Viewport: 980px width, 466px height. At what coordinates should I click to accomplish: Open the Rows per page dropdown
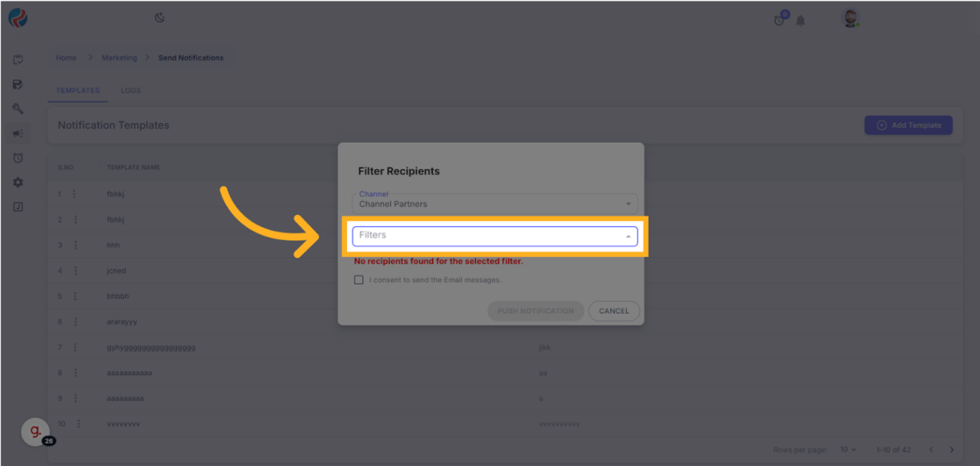(x=849, y=450)
